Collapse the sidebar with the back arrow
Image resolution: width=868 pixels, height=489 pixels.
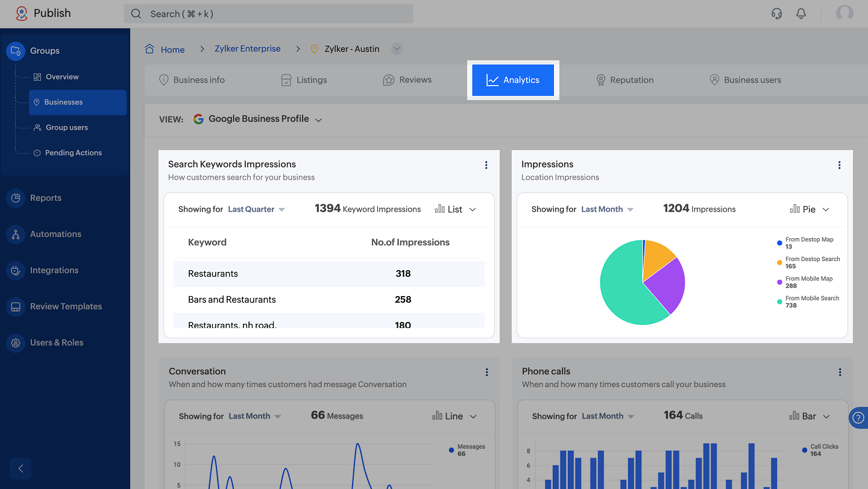tap(20, 468)
